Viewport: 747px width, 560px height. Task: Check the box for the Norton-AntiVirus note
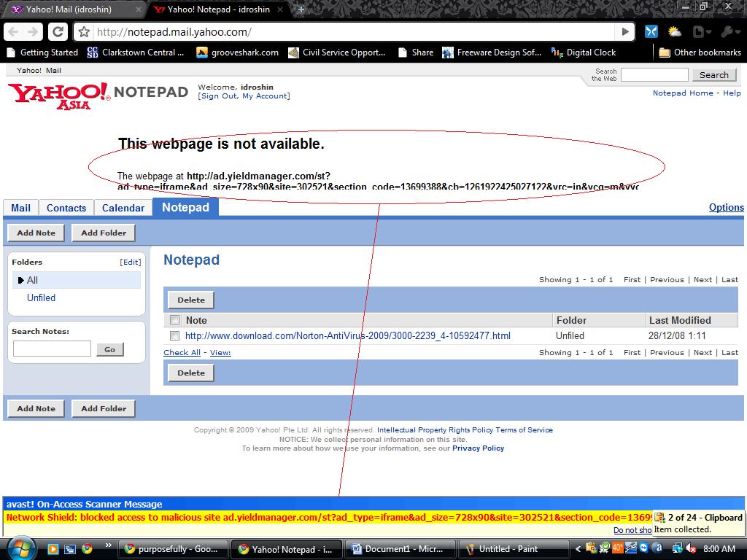point(175,335)
